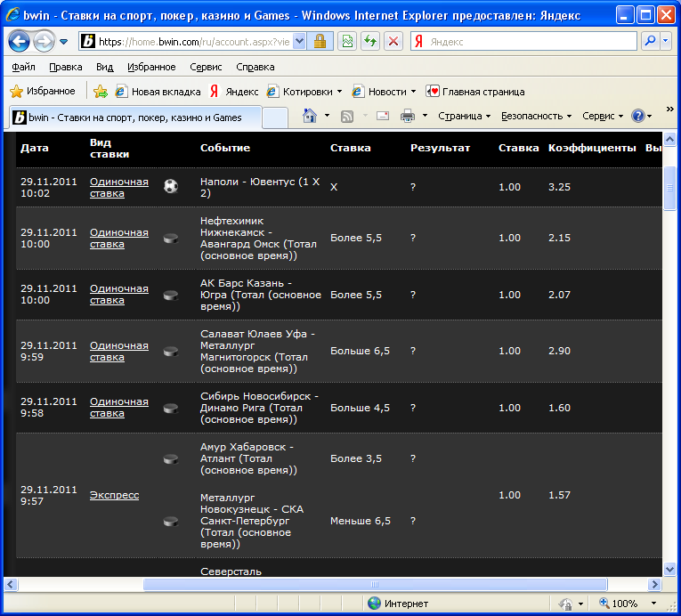This screenshot has width=681, height=616.
Task: Open the 100% zoom level control
Action: 618,604
